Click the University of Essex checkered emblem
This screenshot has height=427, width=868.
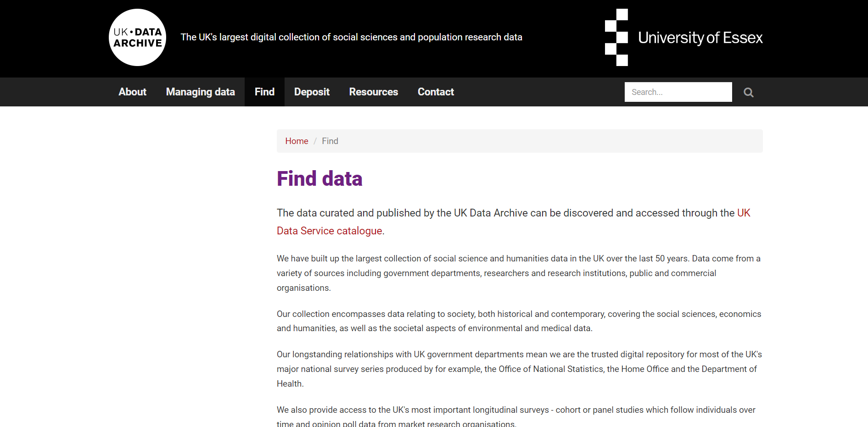[x=616, y=38]
